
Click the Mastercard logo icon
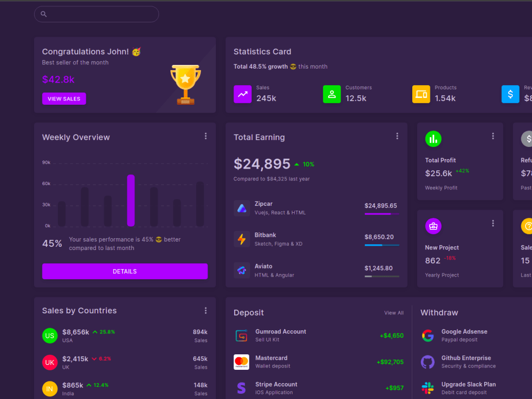point(242,362)
